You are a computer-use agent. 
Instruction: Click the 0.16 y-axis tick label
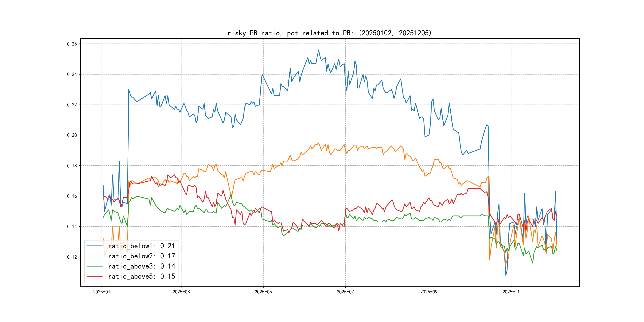click(72, 196)
